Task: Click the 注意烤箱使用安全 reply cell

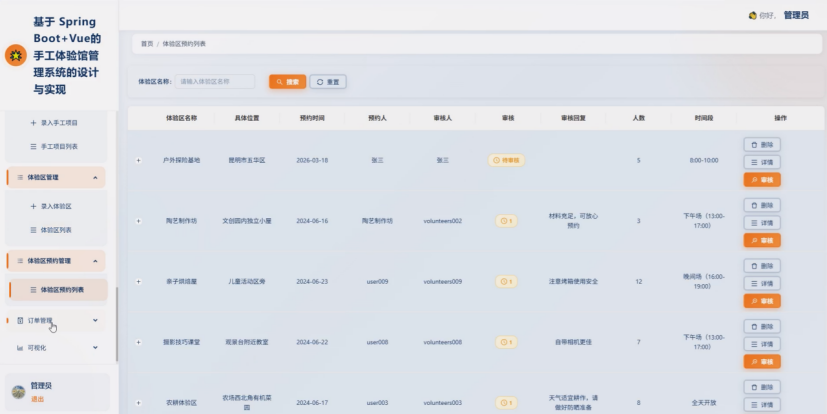Action: pos(573,282)
